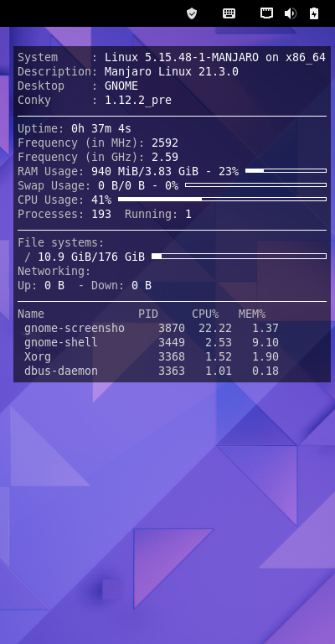
Task: Click the Desktop value 'GNOME'
Action: (x=121, y=86)
